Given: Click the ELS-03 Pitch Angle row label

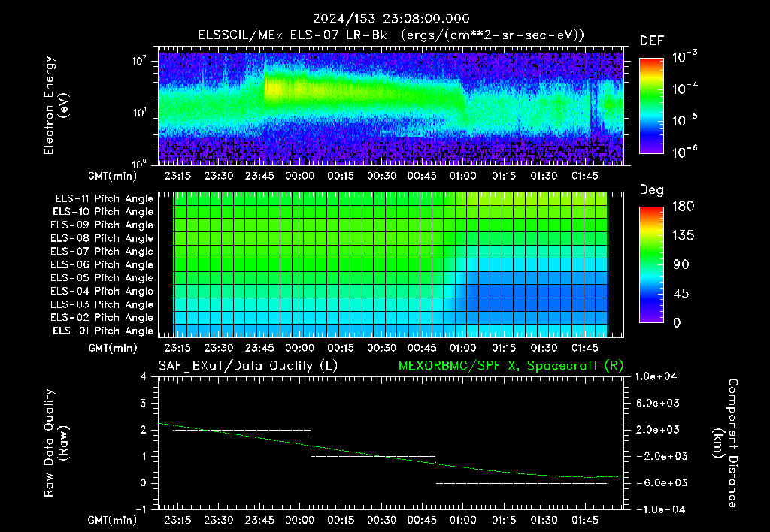Looking at the screenshot, I should 102,305.
